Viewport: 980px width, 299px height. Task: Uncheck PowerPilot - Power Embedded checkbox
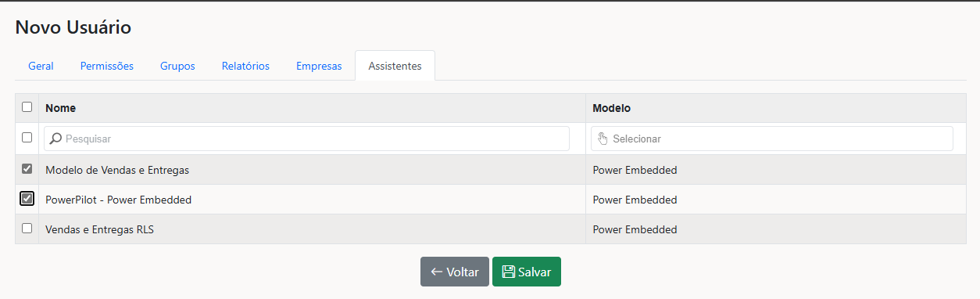click(x=27, y=199)
